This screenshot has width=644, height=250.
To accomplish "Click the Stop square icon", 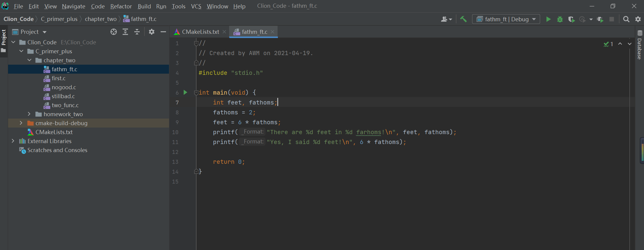I will pyautogui.click(x=612, y=19).
